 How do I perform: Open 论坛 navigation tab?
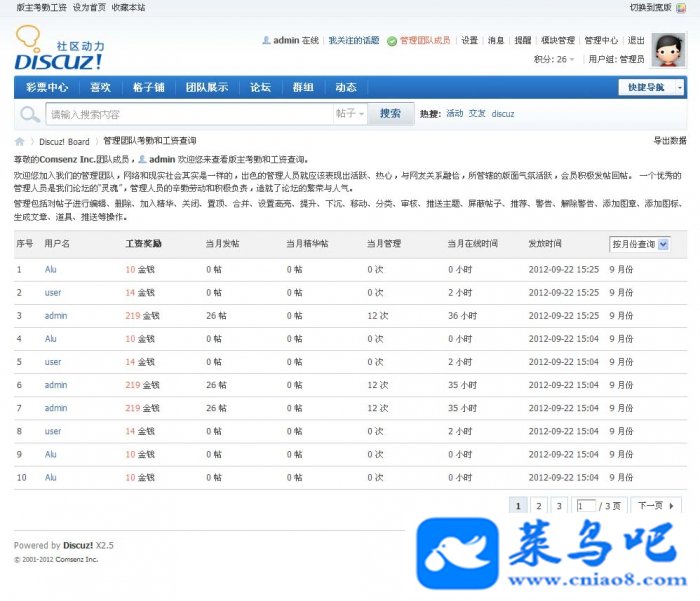click(260, 87)
